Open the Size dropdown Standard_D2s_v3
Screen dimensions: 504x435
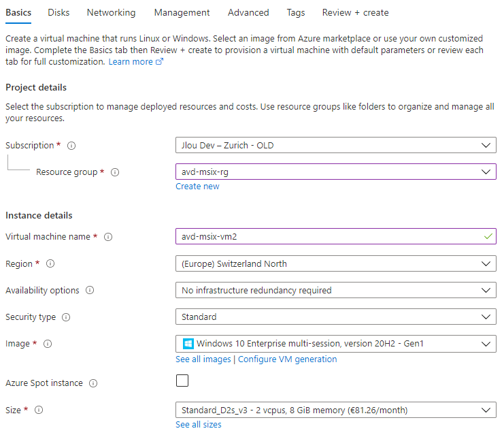(335, 410)
